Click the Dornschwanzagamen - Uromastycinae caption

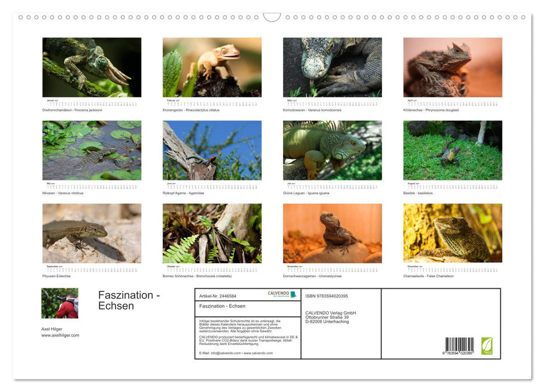tap(312, 276)
